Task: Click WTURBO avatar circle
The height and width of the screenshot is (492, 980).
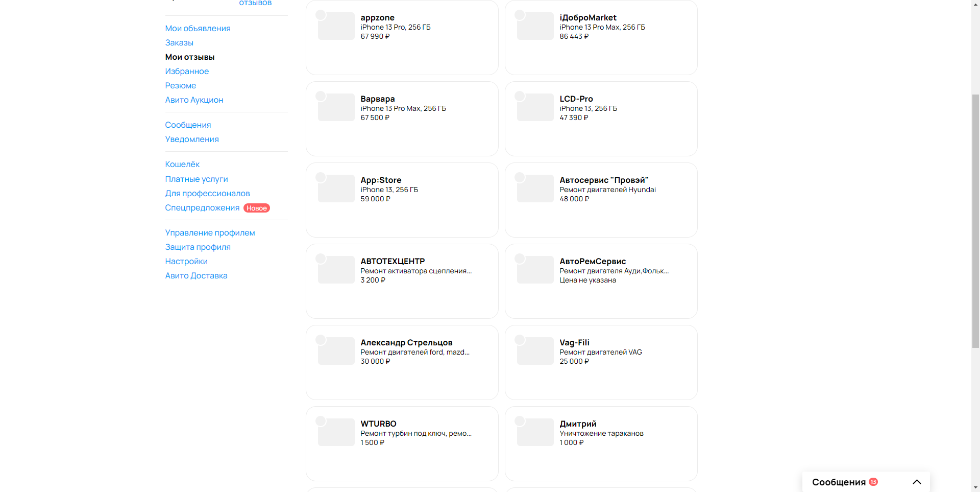Action: [321, 421]
